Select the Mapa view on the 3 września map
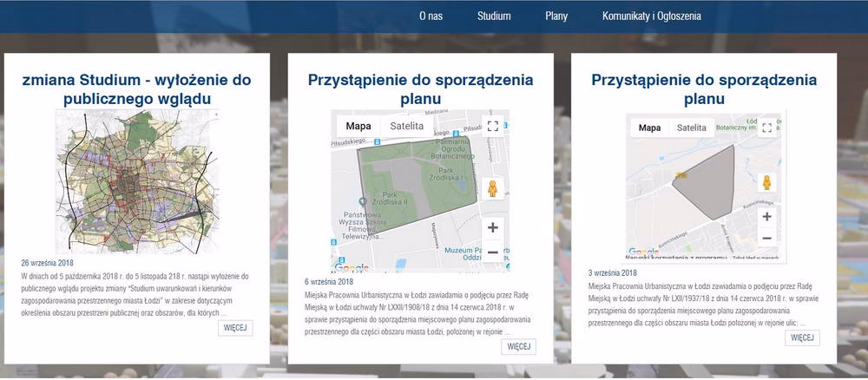The image size is (868, 380). [x=649, y=128]
